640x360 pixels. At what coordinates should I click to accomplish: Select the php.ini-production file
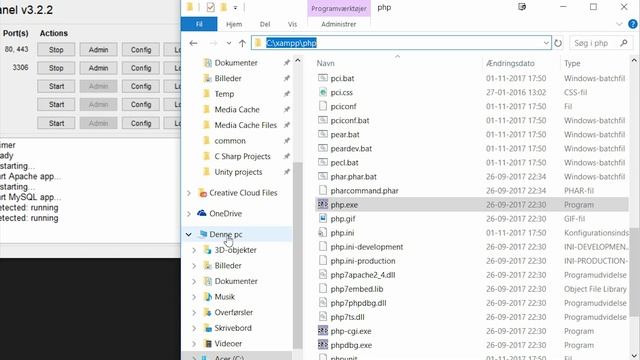click(x=363, y=261)
